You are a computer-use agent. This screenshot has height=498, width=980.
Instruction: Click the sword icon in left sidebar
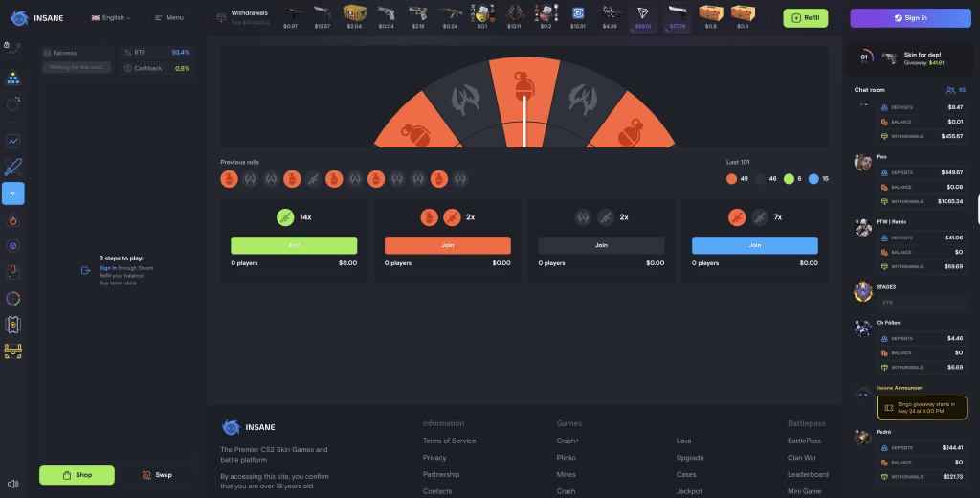pos(13,168)
